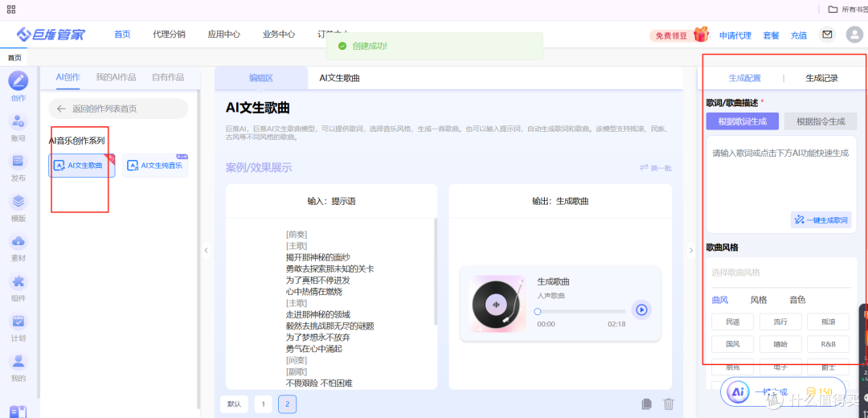Delete with the trash icon
The width and height of the screenshot is (868, 418).
click(669, 404)
